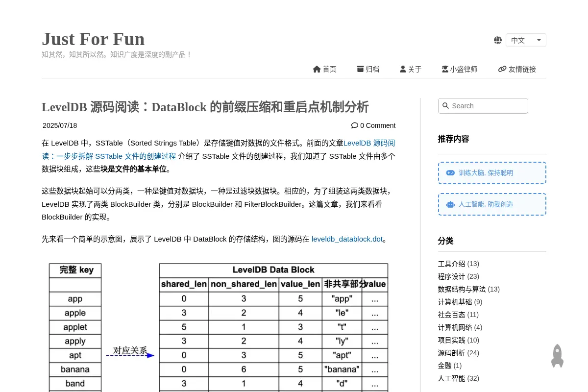Click the comment bubble icon
Viewport: 588px width, 392px height.
355,125
